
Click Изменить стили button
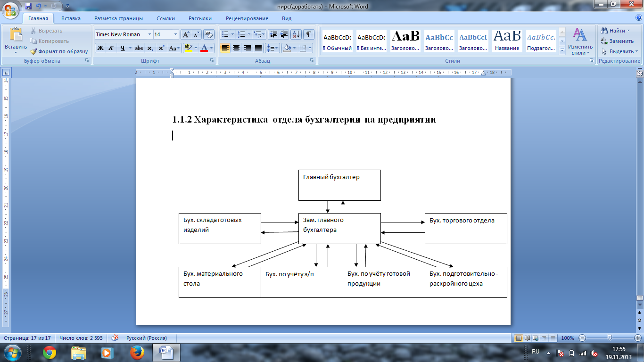(580, 41)
